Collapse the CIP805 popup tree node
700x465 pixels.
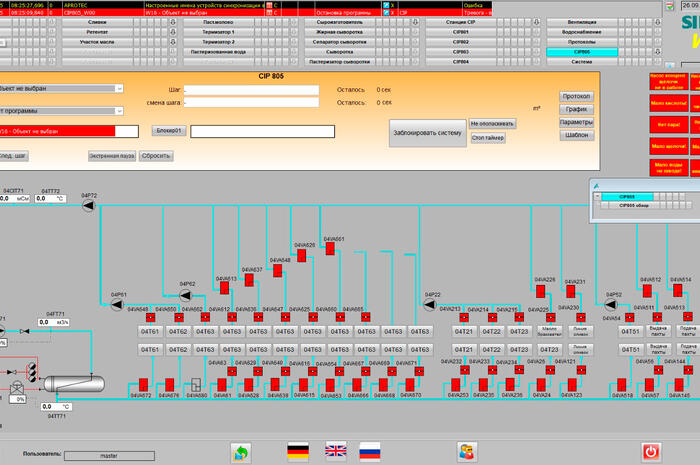597,196
